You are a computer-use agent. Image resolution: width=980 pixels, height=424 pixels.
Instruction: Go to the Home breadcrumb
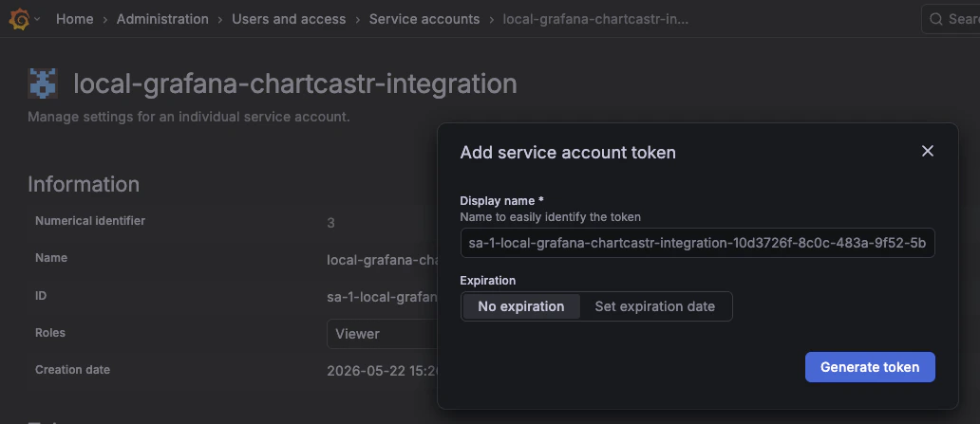tap(74, 19)
